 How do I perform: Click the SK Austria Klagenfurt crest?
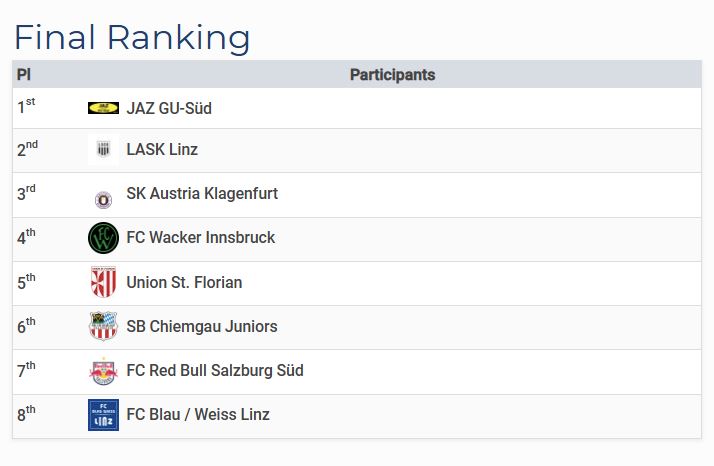click(x=103, y=198)
